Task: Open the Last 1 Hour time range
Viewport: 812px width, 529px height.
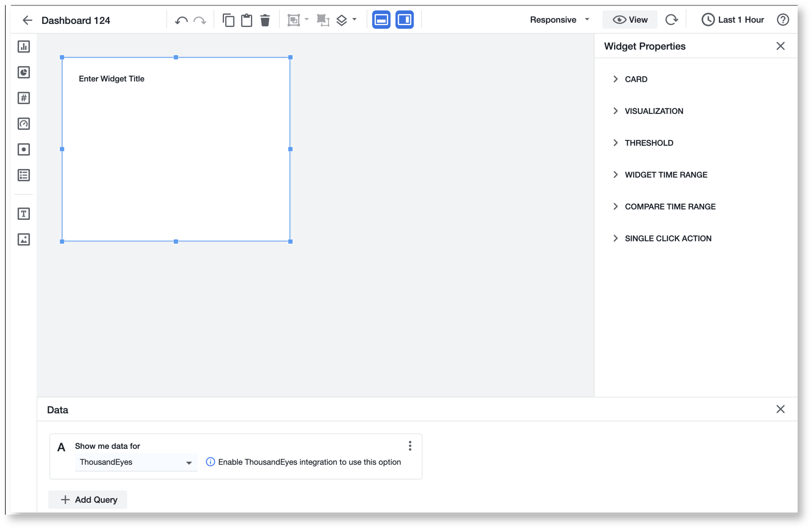Action: click(732, 20)
